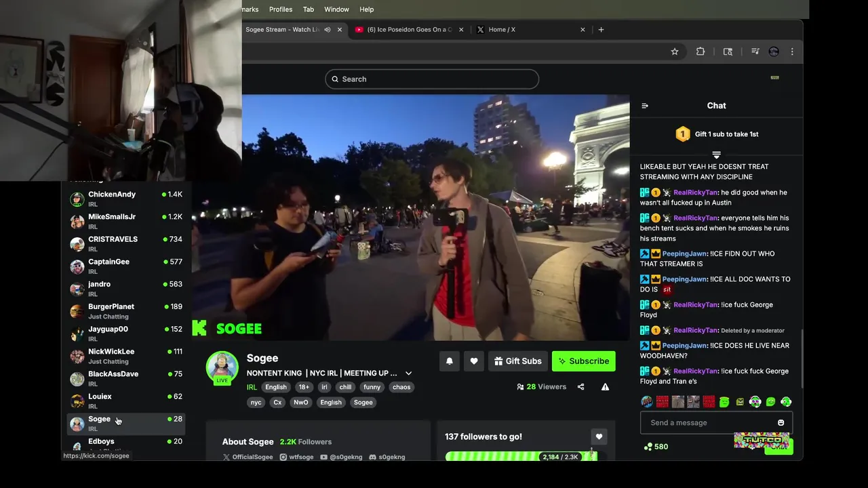Screen dimensions: 868x488
Task: Open Chrome three-dot menu
Action: (x=791, y=52)
